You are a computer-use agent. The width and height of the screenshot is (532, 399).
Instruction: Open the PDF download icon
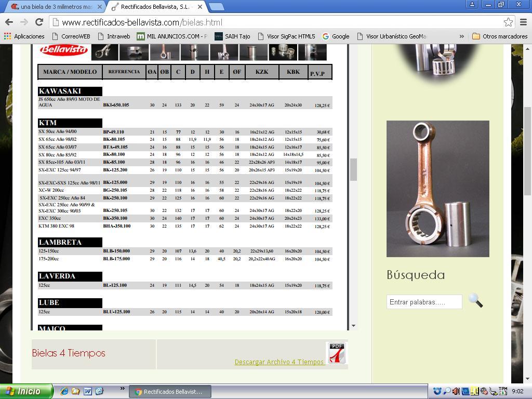pyautogui.click(x=337, y=353)
